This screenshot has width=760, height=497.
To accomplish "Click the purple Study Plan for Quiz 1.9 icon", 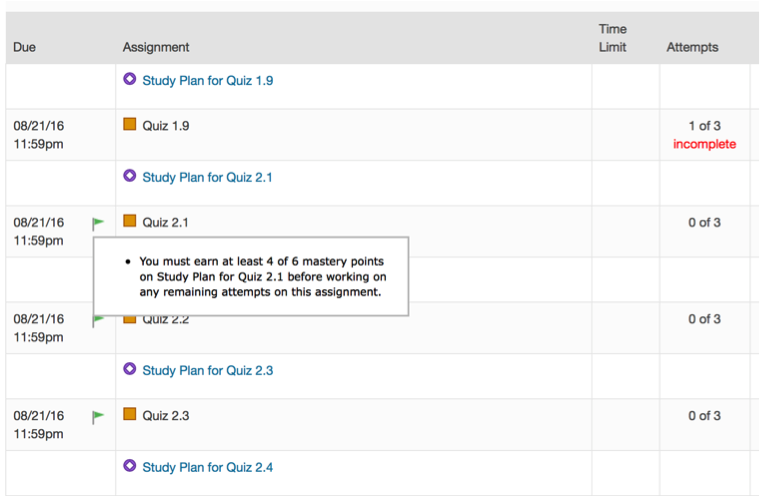I will 129,79.
